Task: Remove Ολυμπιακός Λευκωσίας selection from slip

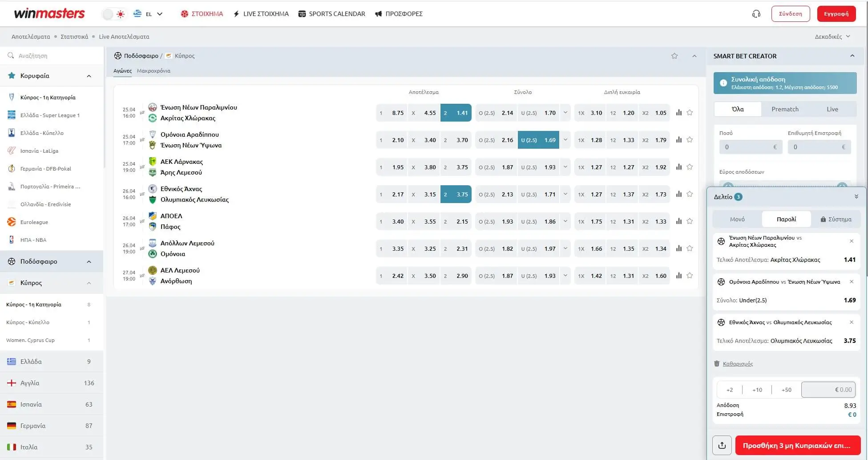Action: point(852,322)
